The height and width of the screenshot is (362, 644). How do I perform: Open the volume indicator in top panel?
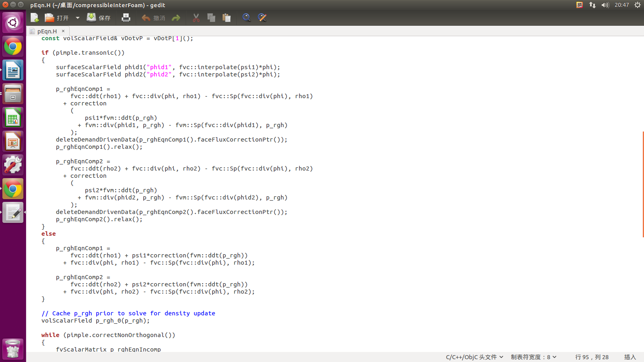tap(605, 5)
